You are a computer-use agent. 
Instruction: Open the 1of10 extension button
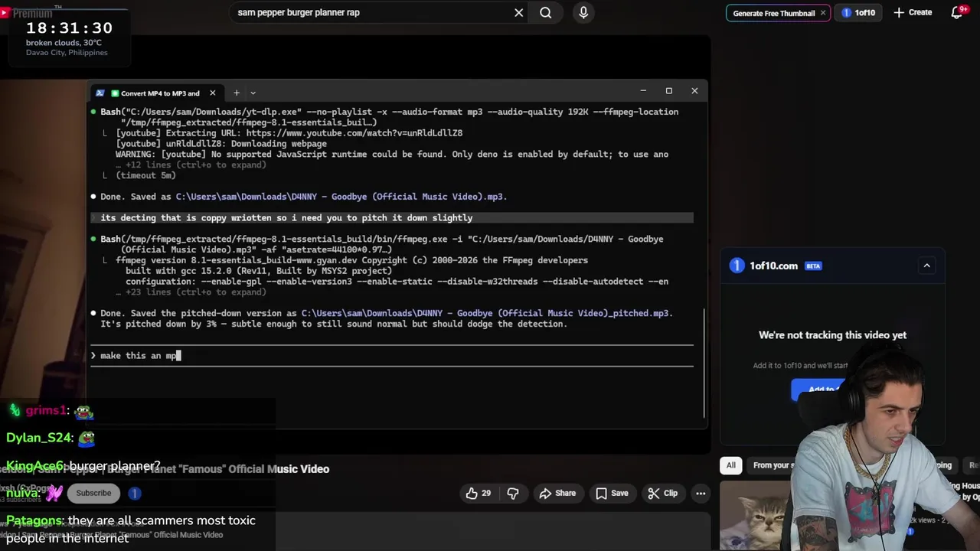857,13
